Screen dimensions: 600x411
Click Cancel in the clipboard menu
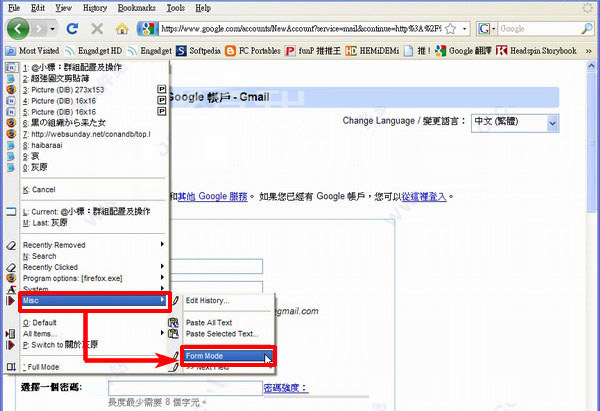(94, 189)
